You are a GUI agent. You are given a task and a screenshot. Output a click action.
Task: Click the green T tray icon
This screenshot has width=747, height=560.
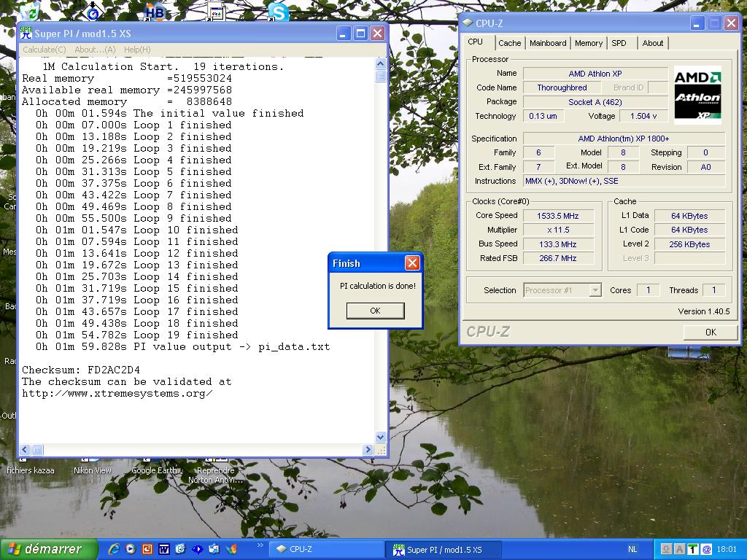tap(693, 549)
